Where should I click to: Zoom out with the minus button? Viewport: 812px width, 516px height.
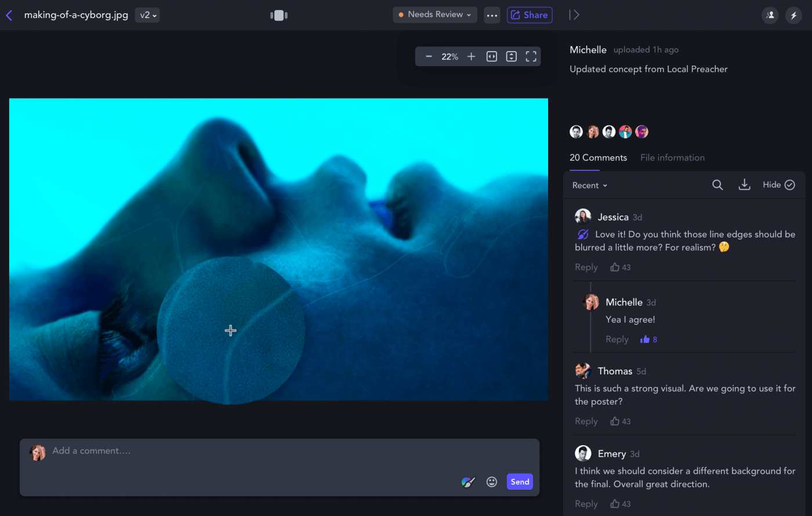[429, 56]
